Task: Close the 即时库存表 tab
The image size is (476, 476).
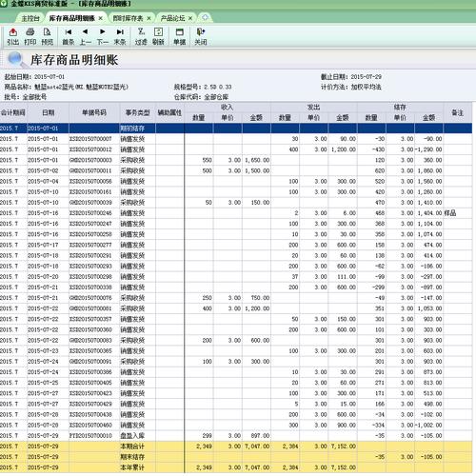Action: [x=149, y=18]
